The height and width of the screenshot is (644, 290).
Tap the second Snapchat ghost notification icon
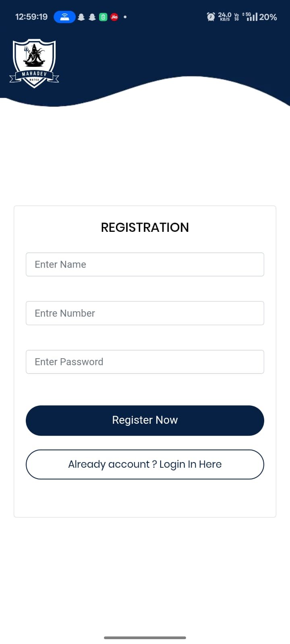coord(92,17)
